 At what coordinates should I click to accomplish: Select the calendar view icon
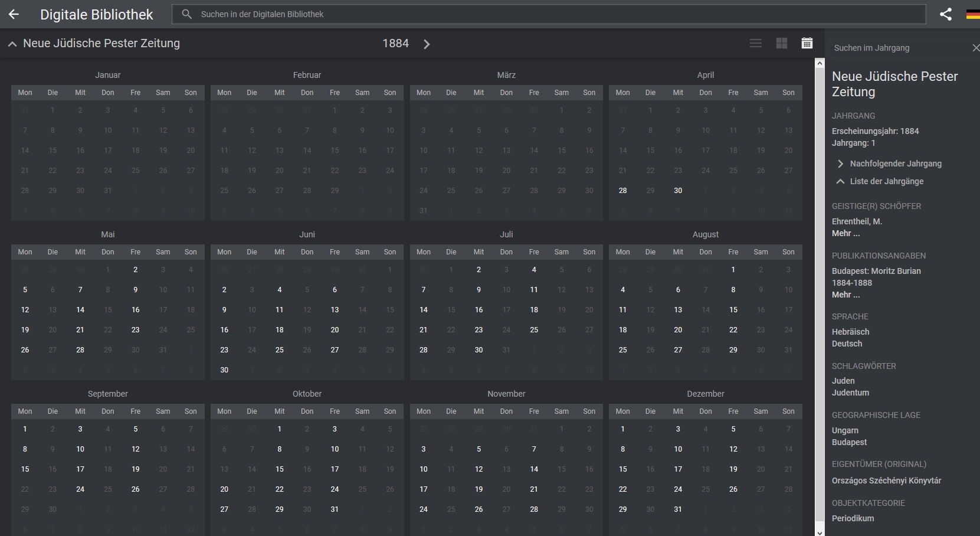tap(807, 43)
